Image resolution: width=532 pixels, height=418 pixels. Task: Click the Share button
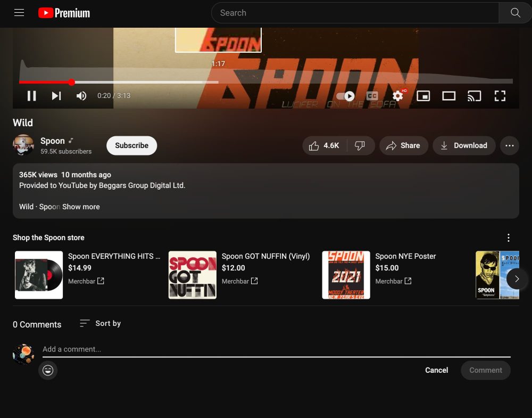click(x=404, y=145)
